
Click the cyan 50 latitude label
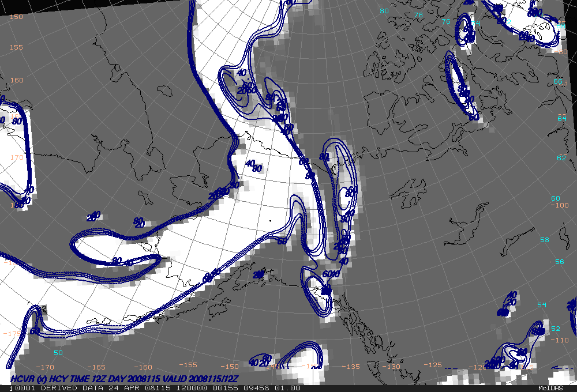[58, 353]
